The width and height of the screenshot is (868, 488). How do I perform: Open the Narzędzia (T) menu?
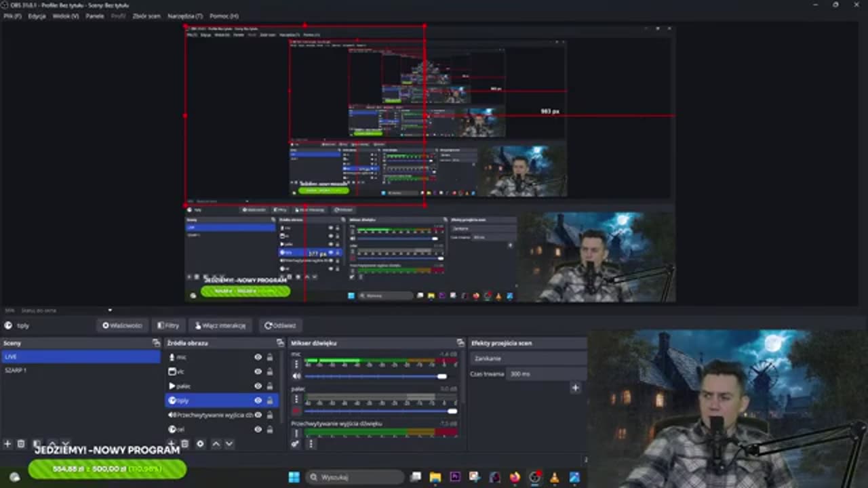coord(185,16)
